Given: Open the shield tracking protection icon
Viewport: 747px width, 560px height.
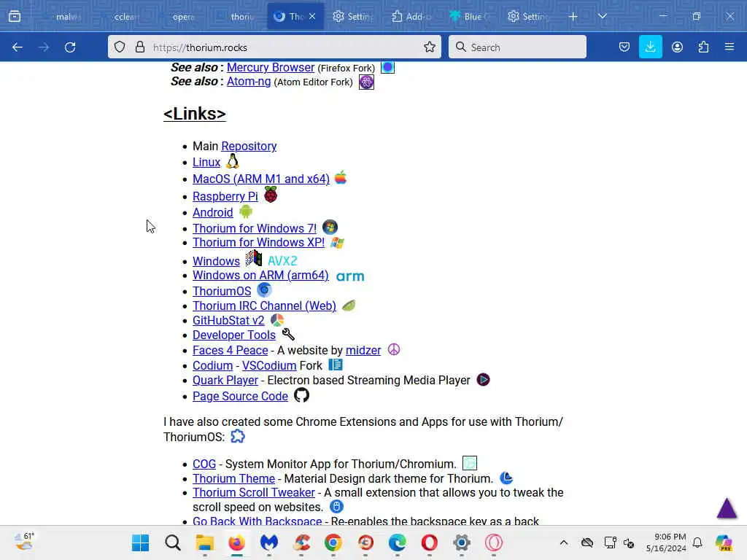Looking at the screenshot, I should (x=120, y=47).
